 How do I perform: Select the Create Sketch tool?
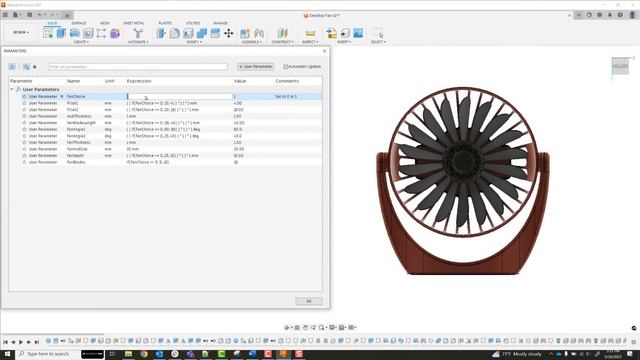(48, 33)
